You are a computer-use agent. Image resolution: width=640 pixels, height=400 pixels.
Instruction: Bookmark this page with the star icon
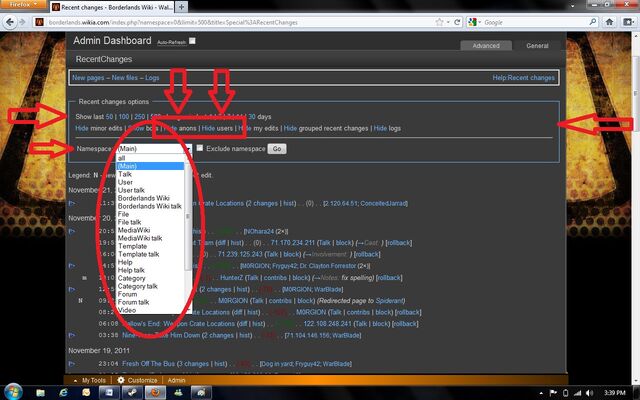pos(439,22)
